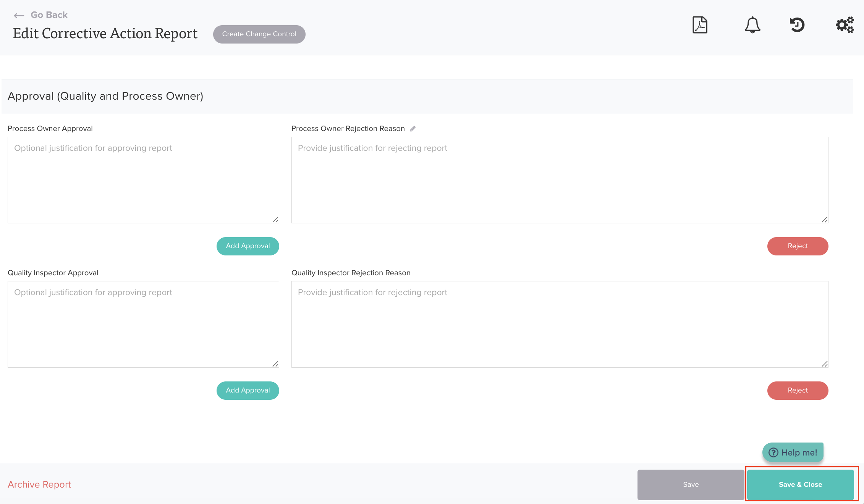This screenshot has width=864, height=504.
Task: Focus Process Owner Rejection Reason field
Action: coord(560,180)
